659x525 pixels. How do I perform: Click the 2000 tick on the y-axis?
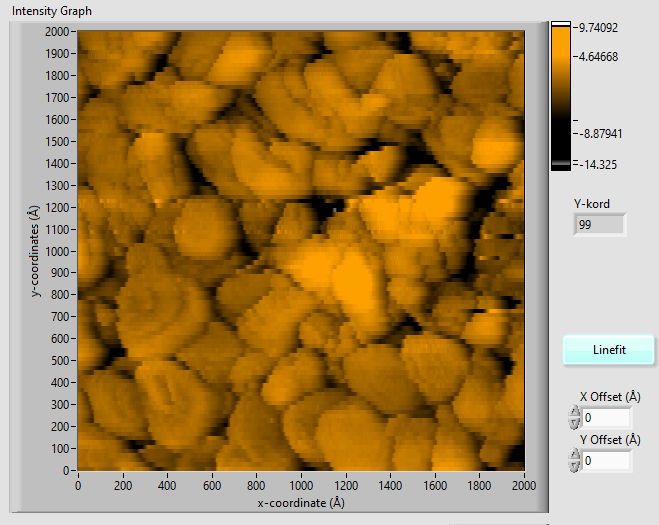[x=57, y=31]
